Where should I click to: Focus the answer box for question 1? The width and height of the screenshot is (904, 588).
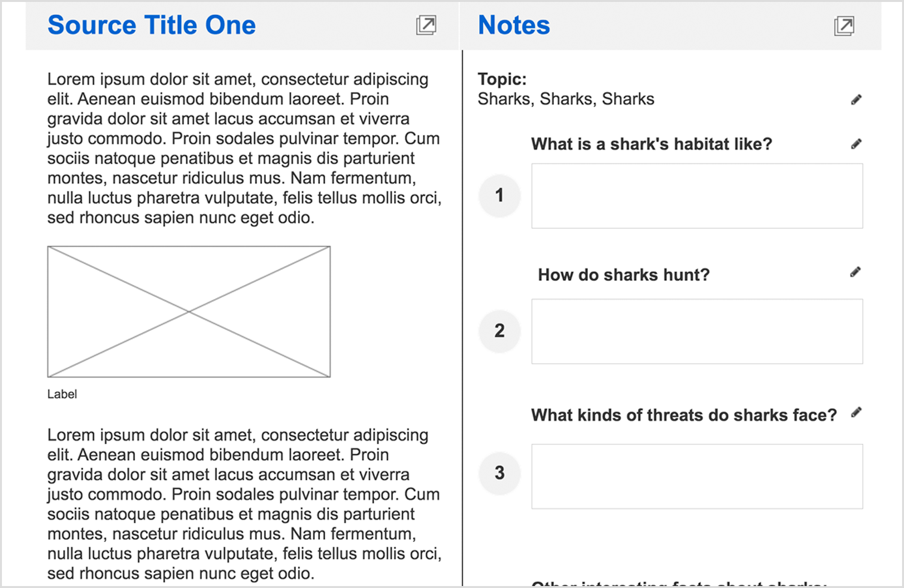(x=697, y=196)
